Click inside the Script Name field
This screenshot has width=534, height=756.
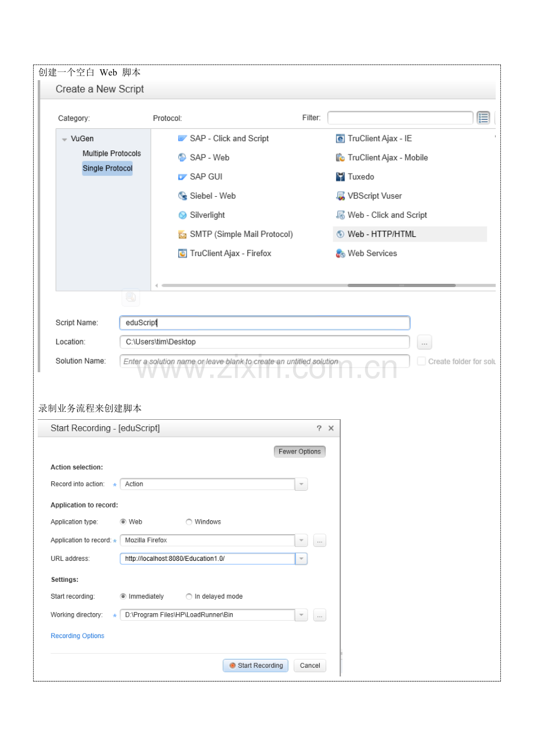(x=264, y=322)
